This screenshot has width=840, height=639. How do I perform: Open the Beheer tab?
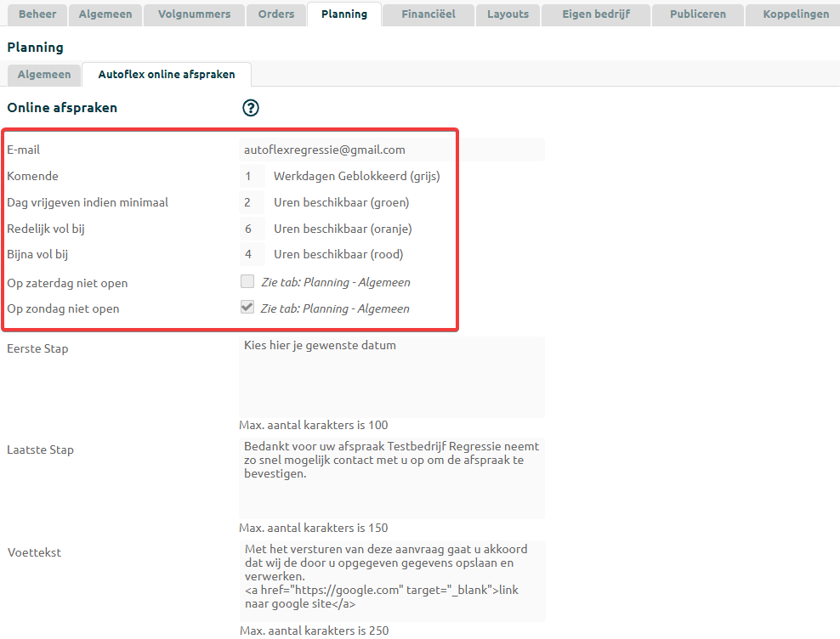tap(37, 14)
